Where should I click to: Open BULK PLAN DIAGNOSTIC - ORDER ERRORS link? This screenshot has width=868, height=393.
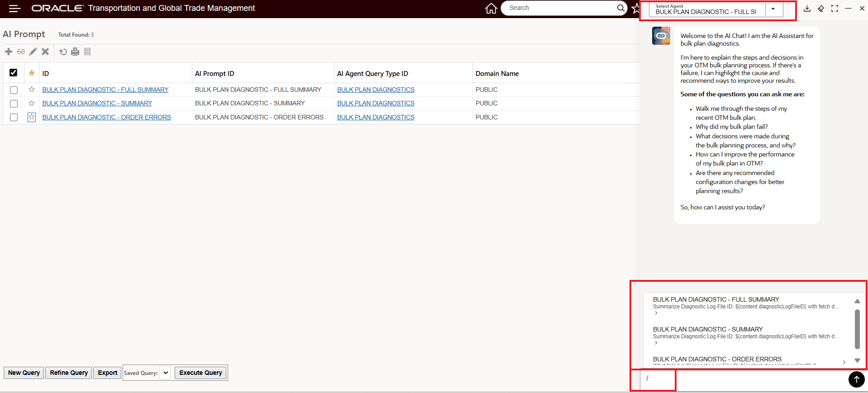(x=106, y=117)
